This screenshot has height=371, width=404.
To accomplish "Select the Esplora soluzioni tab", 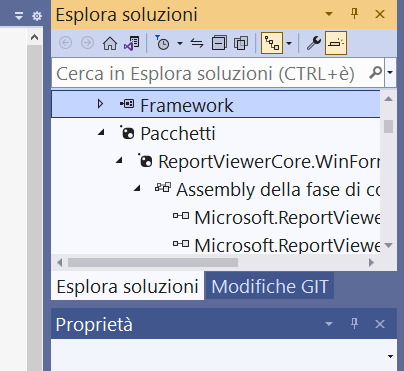I will (x=127, y=287).
